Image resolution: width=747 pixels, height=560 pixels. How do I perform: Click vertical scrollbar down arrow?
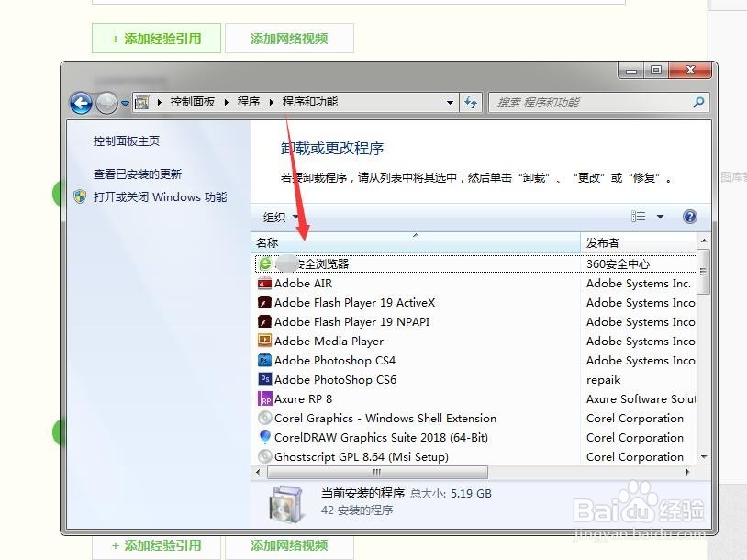(704, 457)
